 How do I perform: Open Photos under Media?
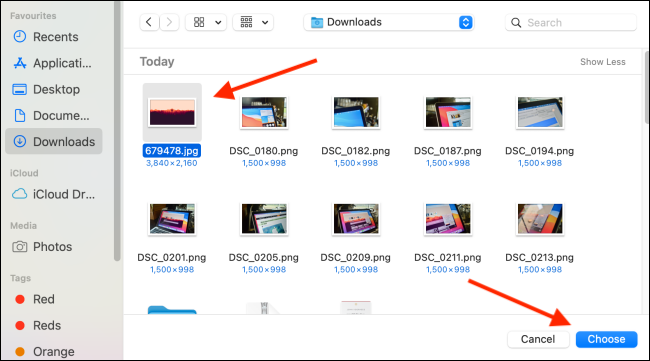[54, 247]
